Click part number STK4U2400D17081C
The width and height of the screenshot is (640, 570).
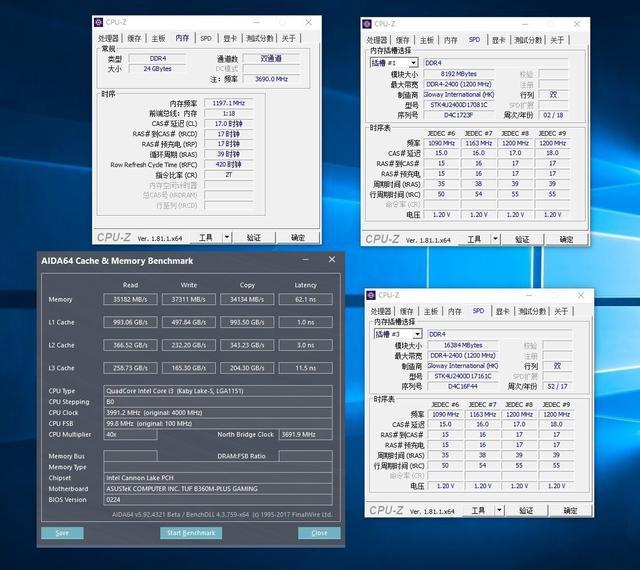pyautogui.click(x=459, y=105)
